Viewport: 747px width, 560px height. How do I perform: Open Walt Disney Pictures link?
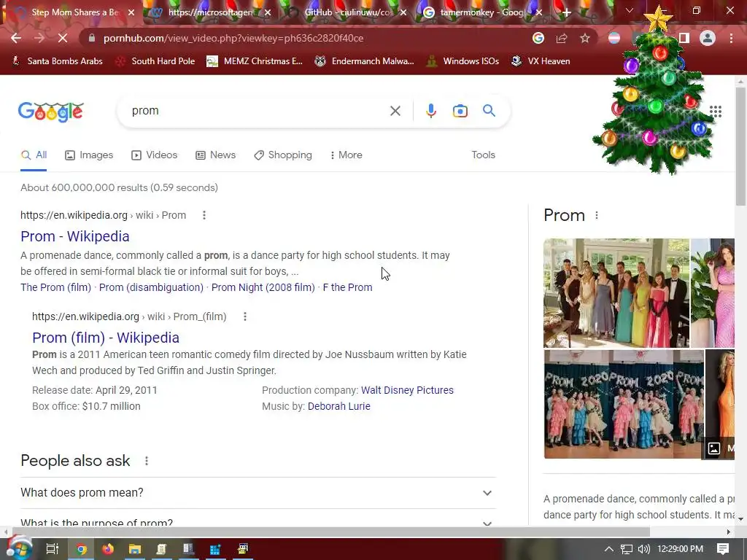pos(407,391)
